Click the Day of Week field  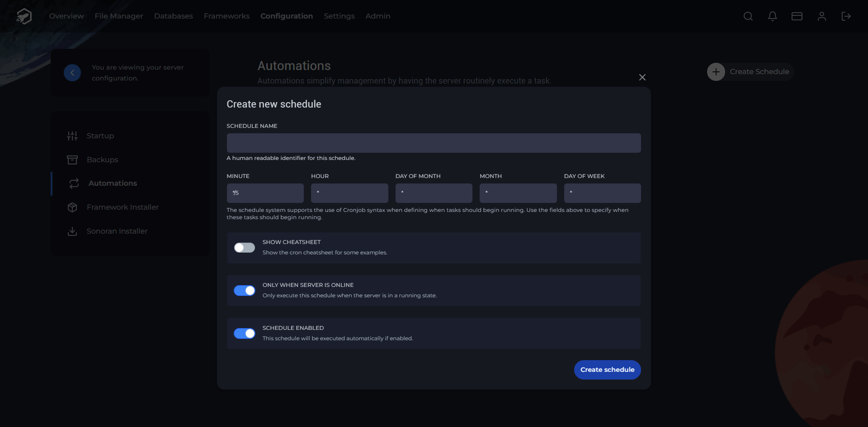pyautogui.click(x=602, y=193)
